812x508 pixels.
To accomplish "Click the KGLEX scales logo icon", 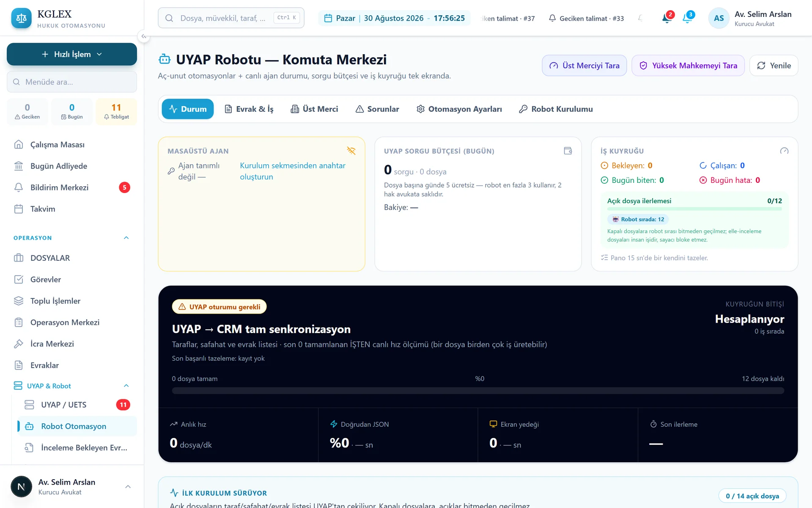I will tap(21, 18).
